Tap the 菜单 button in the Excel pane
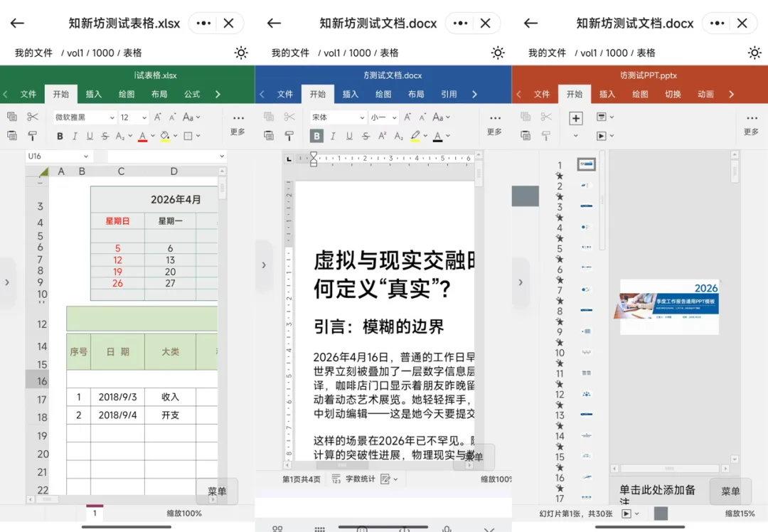This screenshot has height=532, width=768. [217, 491]
